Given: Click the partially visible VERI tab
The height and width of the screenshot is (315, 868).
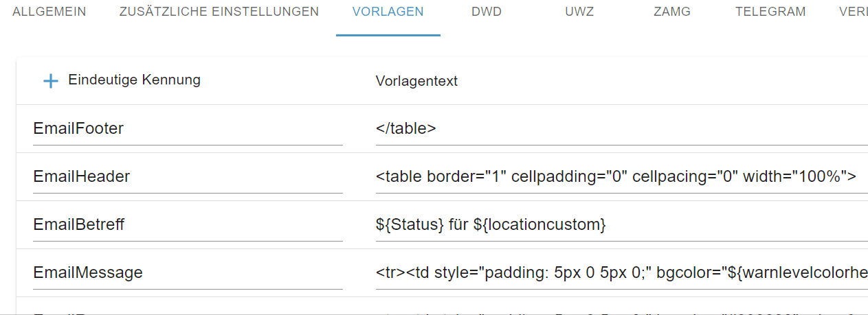Looking at the screenshot, I should pos(853,12).
